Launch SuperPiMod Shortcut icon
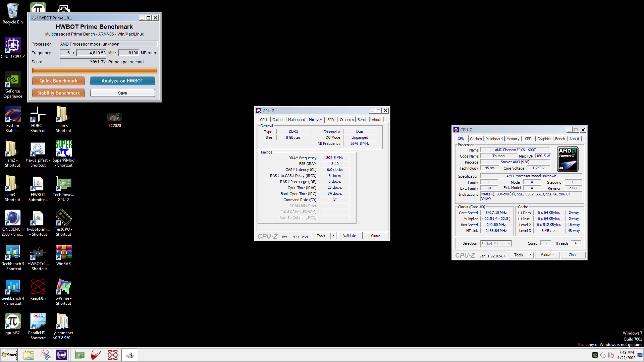The image size is (644, 362). pos(63,154)
